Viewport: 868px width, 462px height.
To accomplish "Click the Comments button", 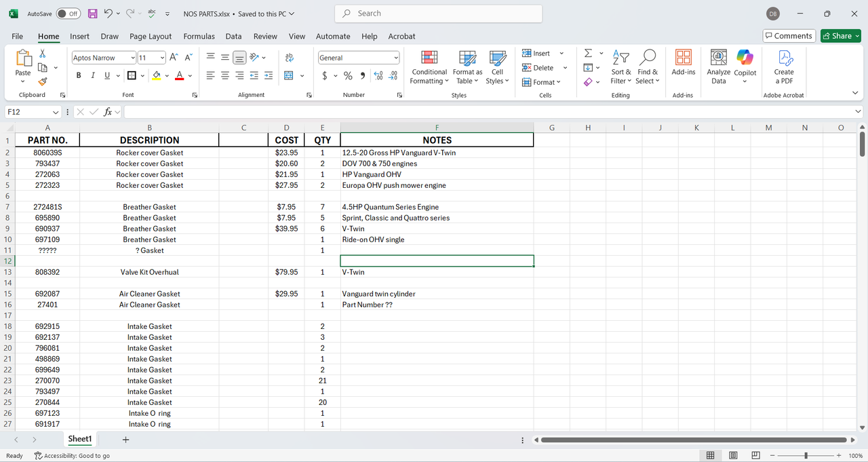I will (x=789, y=36).
